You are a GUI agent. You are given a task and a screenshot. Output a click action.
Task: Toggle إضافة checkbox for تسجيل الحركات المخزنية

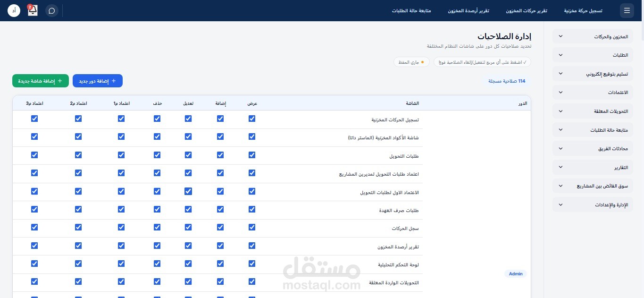click(220, 119)
